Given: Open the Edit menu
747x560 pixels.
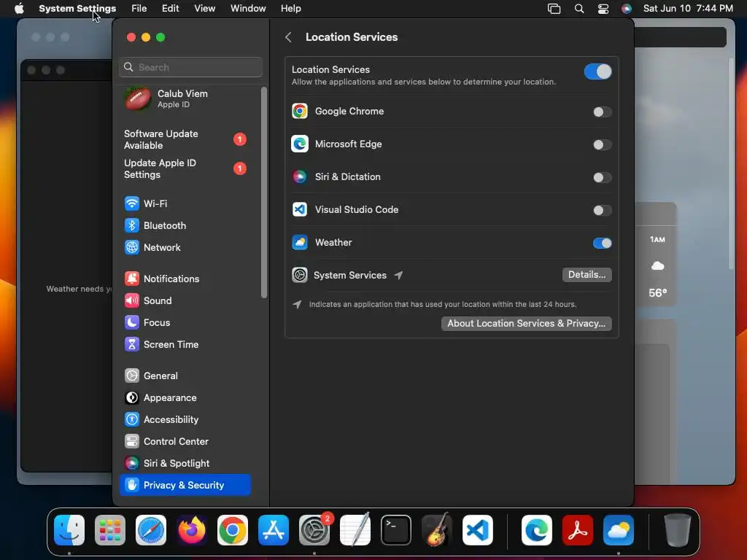Looking at the screenshot, I should pyautogui.click(x=170, y=9).
